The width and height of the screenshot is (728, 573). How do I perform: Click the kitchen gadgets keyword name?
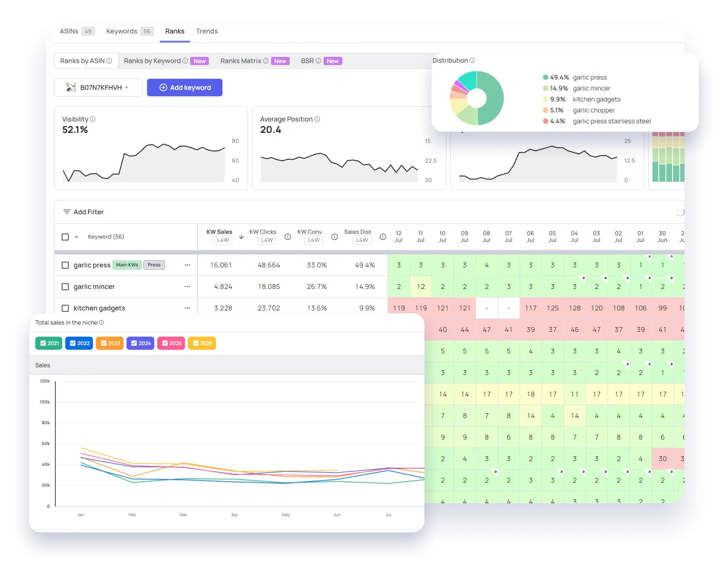click(x=99, y=308)
